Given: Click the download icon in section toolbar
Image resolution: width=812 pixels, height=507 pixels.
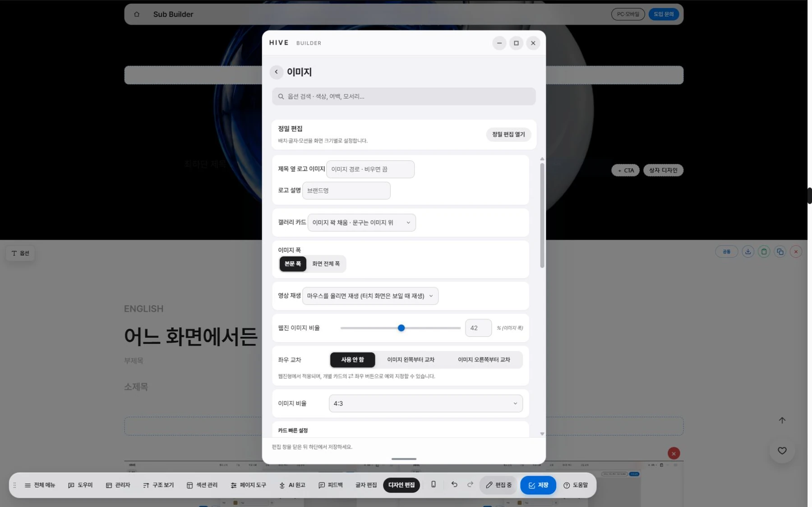Looking at the screenshot, I should (x=748, y=252).
